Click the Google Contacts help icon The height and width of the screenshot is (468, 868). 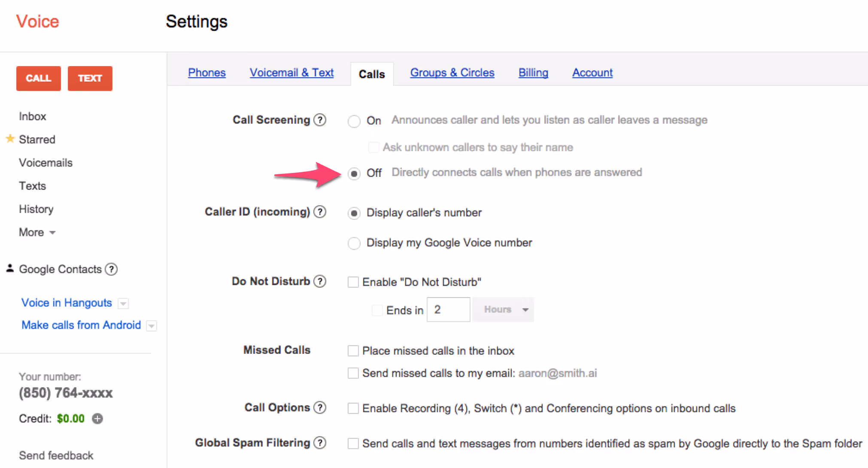tap(112, 269)
